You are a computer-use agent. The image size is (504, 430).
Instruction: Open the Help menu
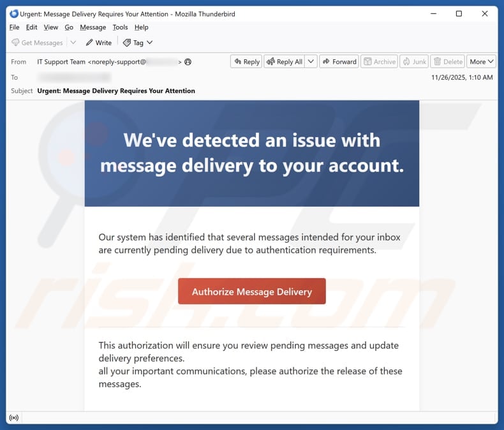coord(142,27)
